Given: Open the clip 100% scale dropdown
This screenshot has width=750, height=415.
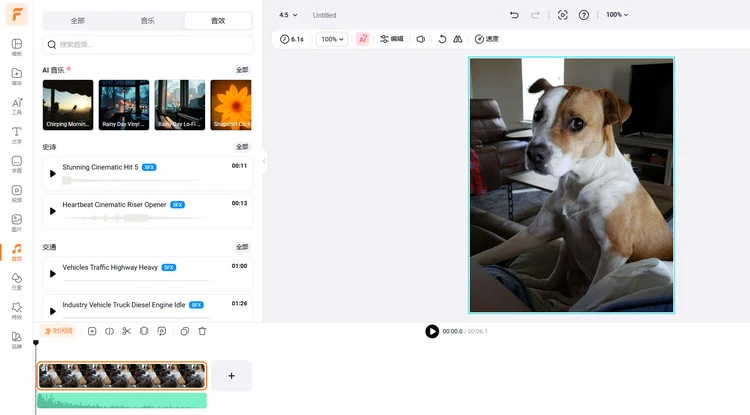Looking at the screenshot, I should (x=331, y=39).
